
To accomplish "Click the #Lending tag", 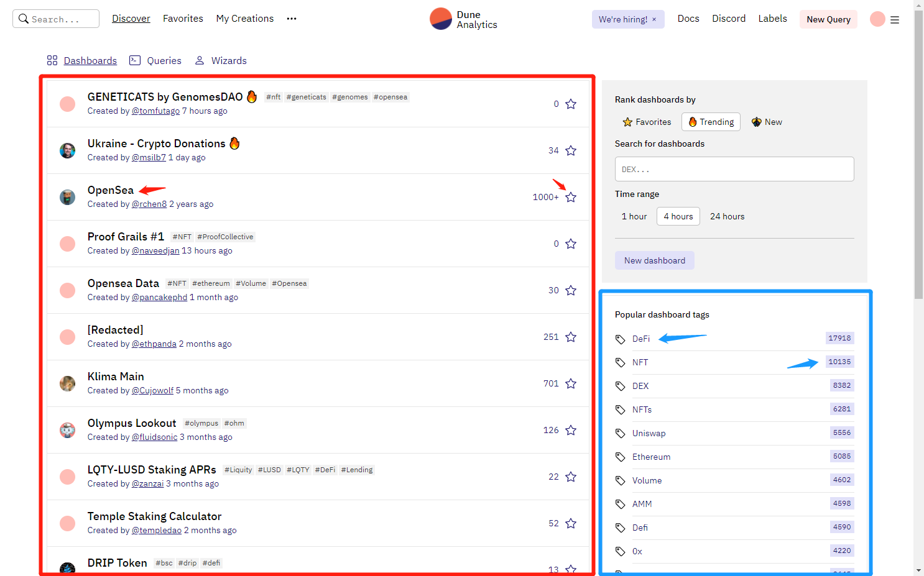I will [x=357, y=470].
